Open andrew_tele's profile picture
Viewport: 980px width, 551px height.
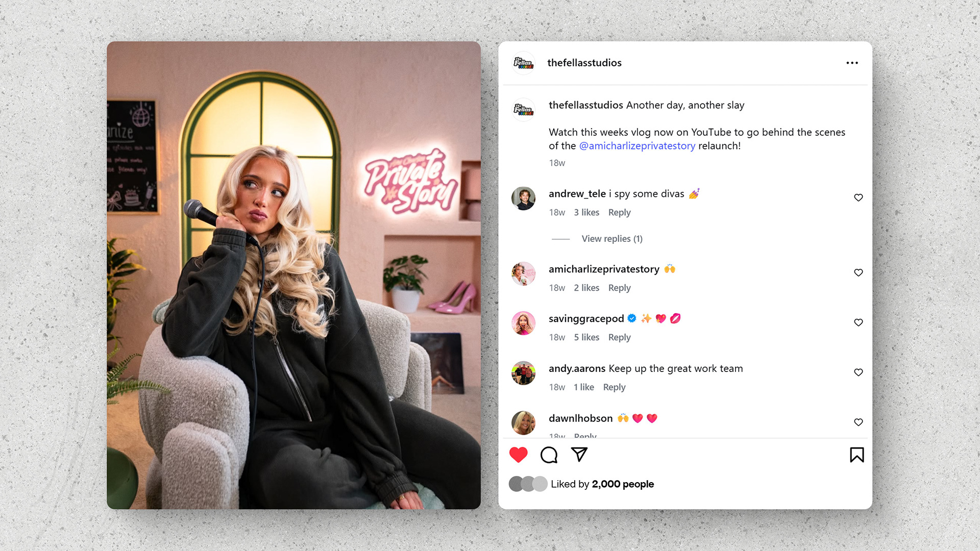click(523, 198)
